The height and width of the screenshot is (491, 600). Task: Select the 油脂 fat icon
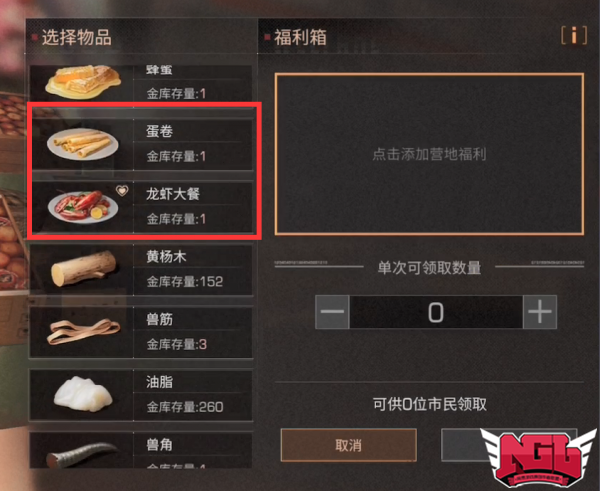click(83, 394)
